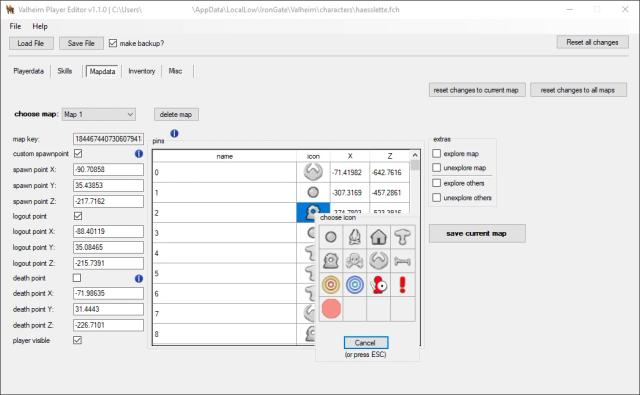This screenshot has width=640, height=395.
Task: Choose the red exclamation mark icon
Action: pyautogui.click(x=402, y=285)
